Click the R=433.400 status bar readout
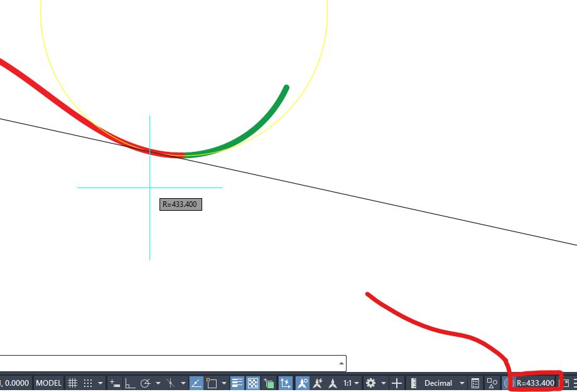 point(535,383)
